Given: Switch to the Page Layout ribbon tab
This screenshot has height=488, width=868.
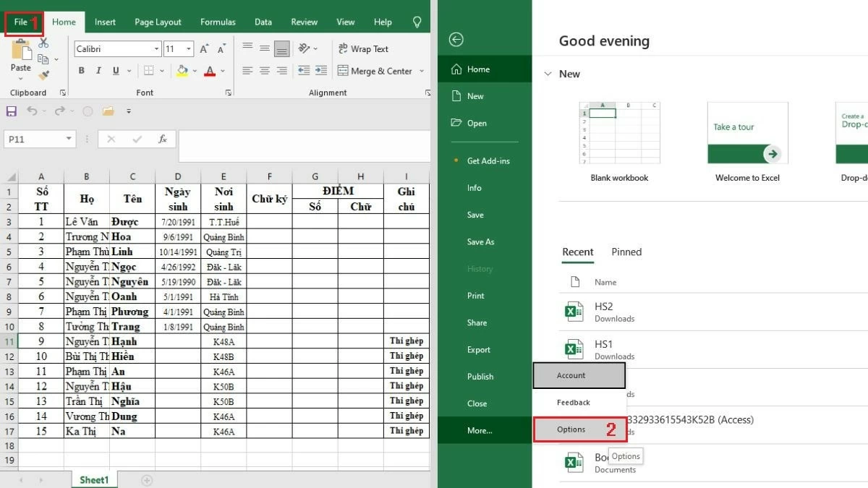Looking at the screenshot, I should click(157, 22).
